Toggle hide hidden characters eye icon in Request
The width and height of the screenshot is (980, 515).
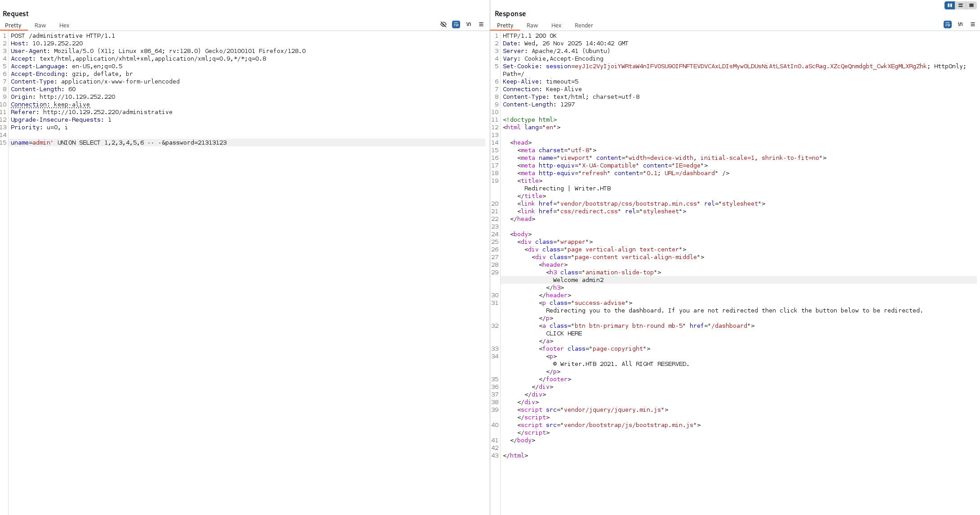tap(443, 25)
